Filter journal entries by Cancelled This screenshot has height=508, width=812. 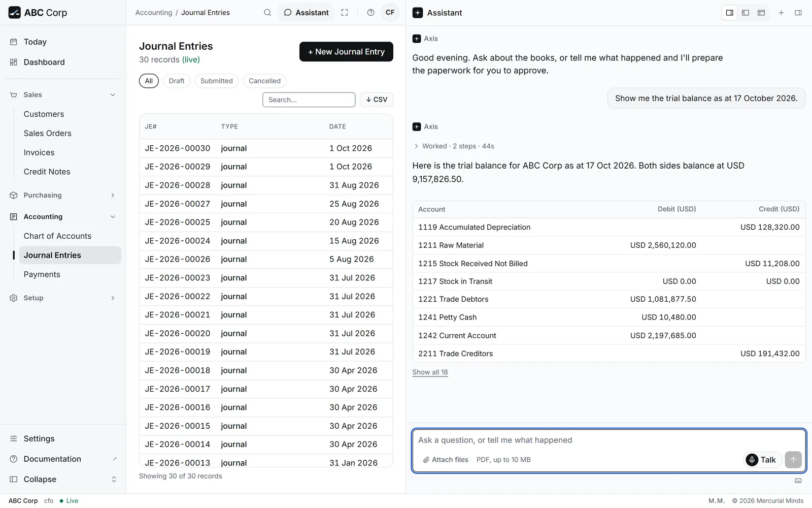point(264,81)
